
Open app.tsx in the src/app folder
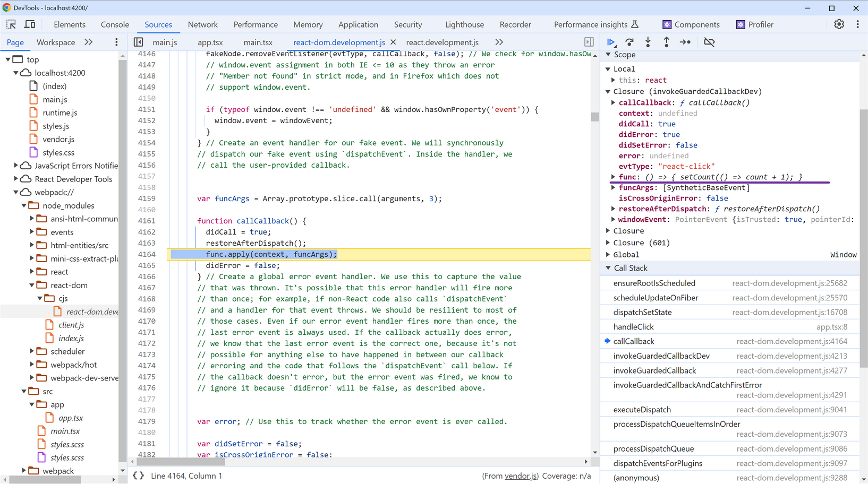click(71, 418)
